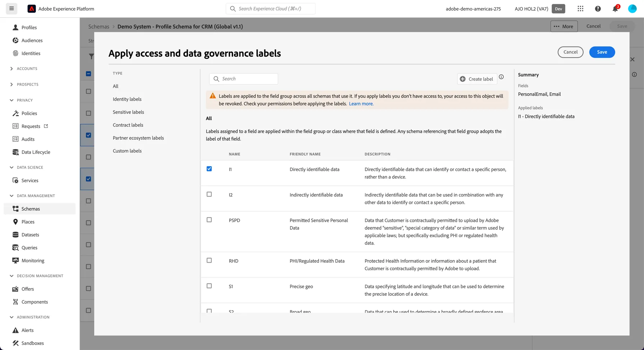Collapse the Privacy section

point(11,100)
